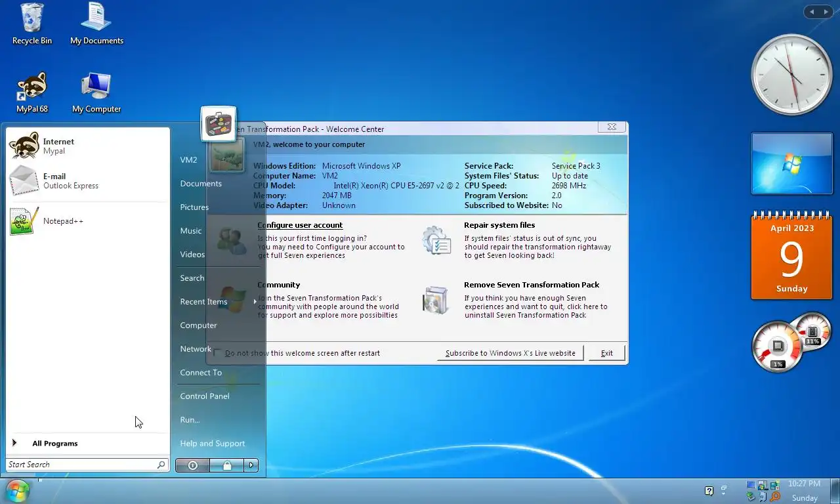Click the restore windows tray dropdown icon
The image size is (840, 504).
tap(724, 490)
